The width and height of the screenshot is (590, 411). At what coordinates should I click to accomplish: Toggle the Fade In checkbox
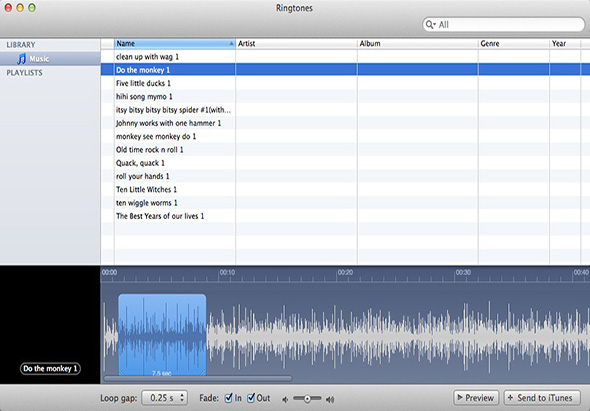coord(228,398)
